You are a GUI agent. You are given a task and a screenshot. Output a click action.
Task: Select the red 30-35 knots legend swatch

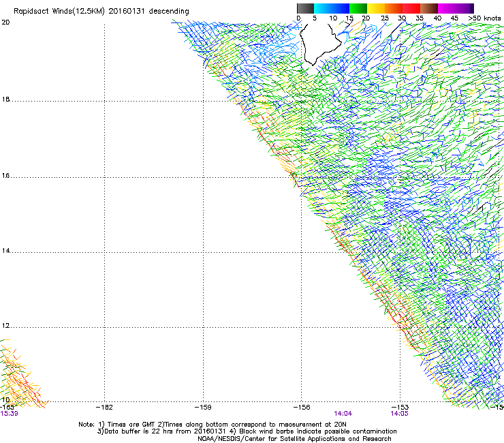411,8
